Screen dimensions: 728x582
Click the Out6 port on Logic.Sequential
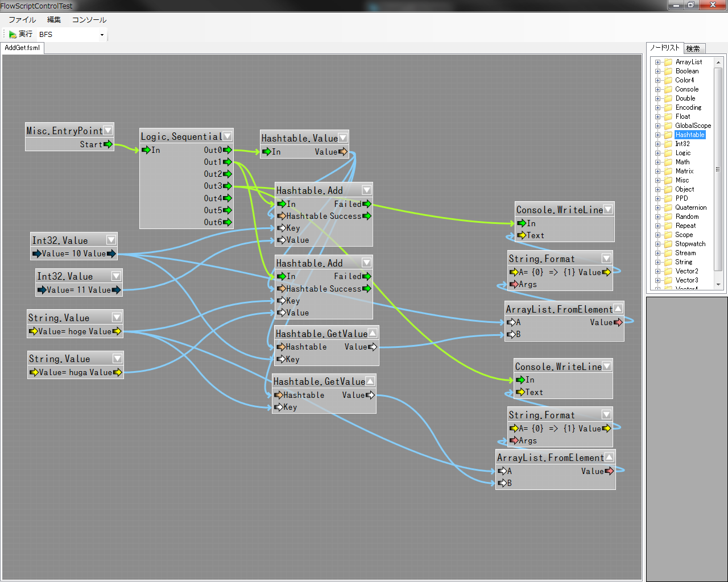coord(227,222)
